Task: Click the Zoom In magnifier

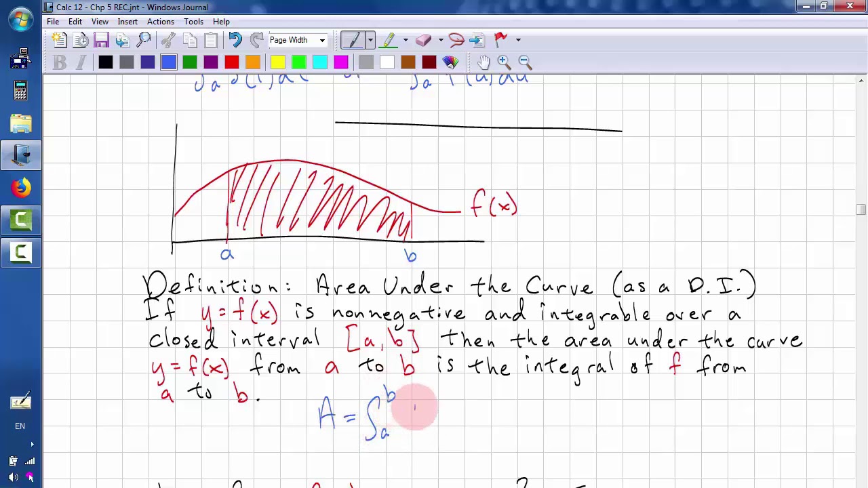Action: [504, 62]
